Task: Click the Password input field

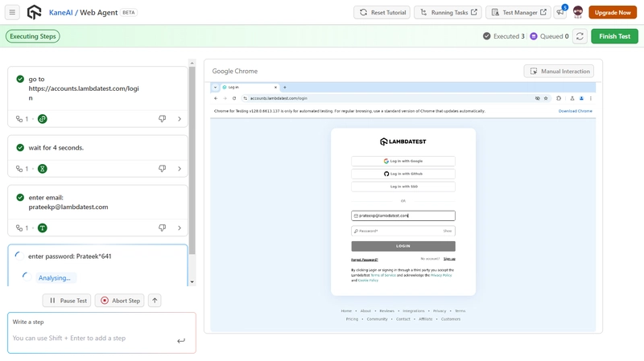Action: tap(403, 231)
